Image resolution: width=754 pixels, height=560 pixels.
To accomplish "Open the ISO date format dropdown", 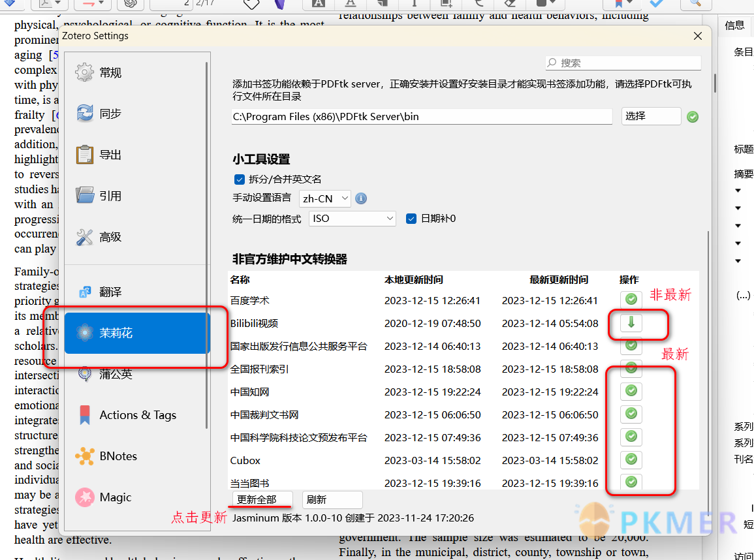I will (353, 219).
